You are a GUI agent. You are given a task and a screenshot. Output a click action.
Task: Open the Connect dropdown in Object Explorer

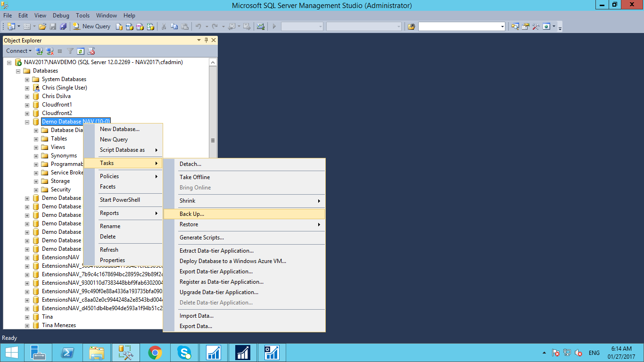pyautogui.click(x=19, y=51)
